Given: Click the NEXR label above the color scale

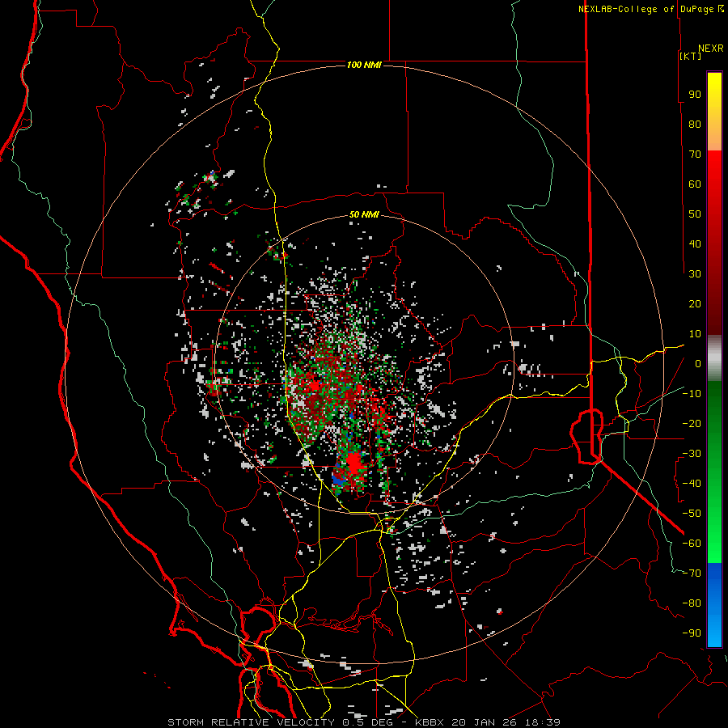Looking at the screenshot, I should point(711,49).
